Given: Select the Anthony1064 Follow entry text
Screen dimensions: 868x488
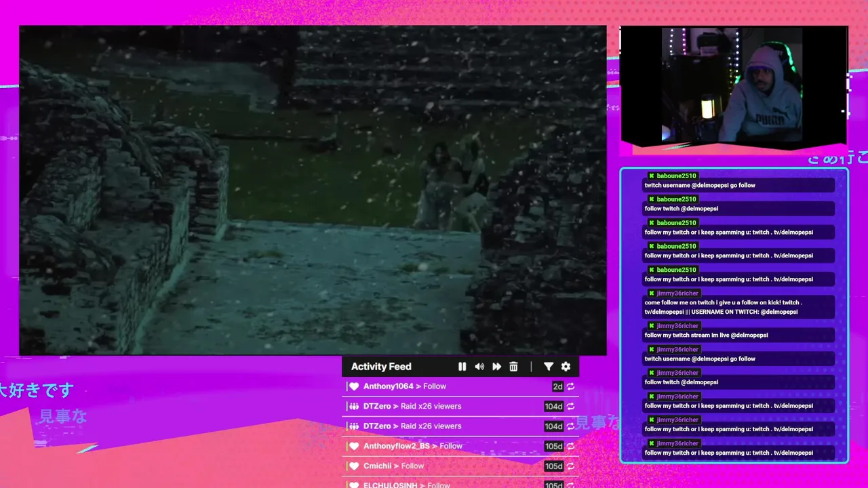Looking at the screenshot, I should pyautogui.click(x=405, y=386).
